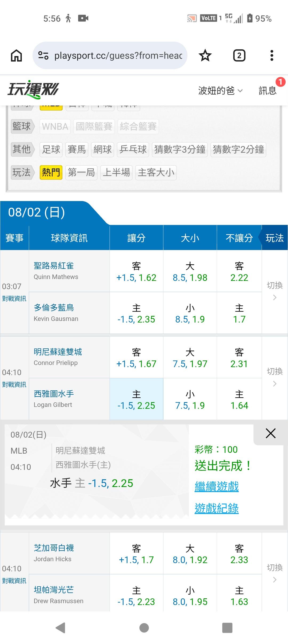Select the 第一局 play type filter
Viewport: 288px width, 644px height.
click(x=81, y=172)
